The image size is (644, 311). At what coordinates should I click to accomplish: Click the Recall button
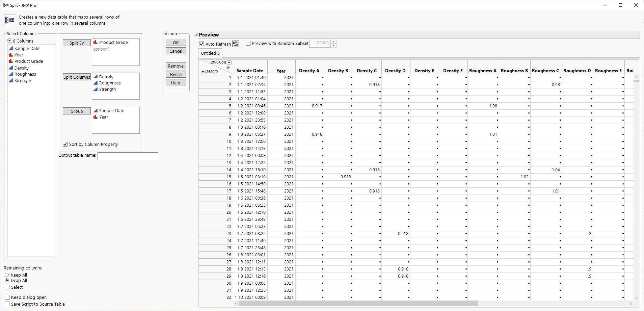(176, 75)
